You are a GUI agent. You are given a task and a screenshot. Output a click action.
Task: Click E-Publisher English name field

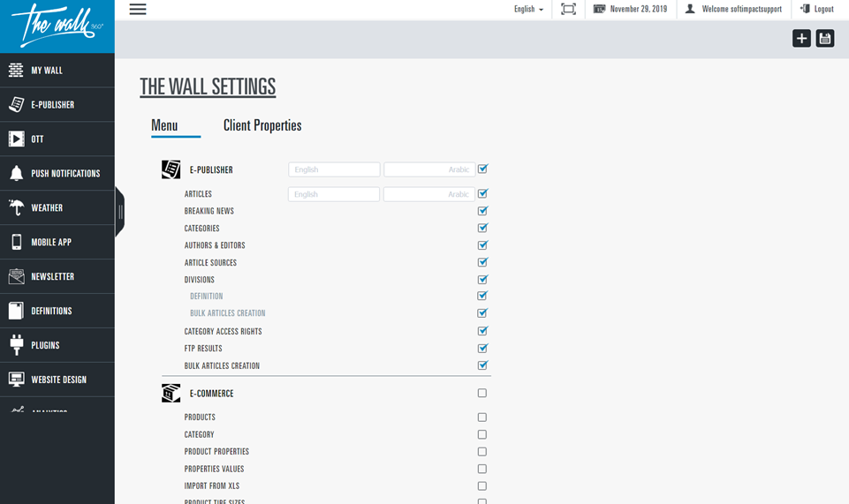pyautogui.click(x=334, y=169)
